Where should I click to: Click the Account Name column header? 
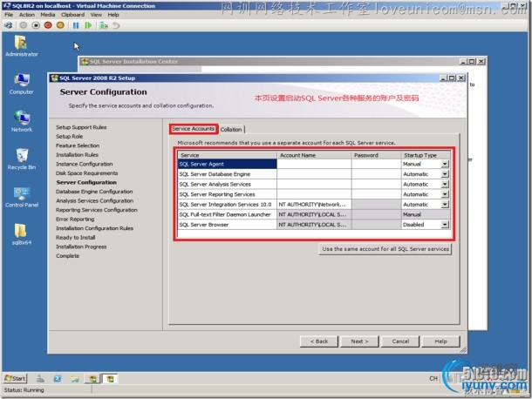click(x=314, y=155)
